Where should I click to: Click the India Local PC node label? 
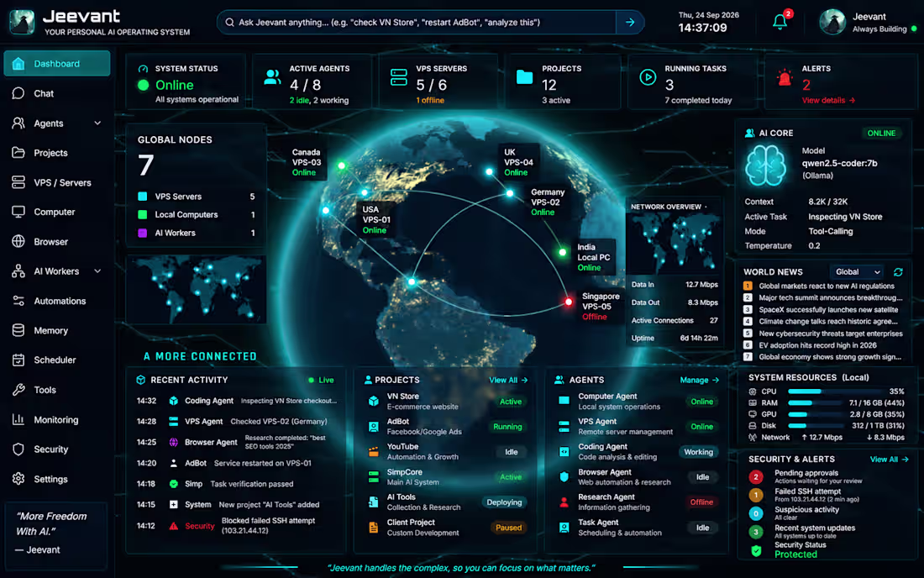tap(593, 257)
